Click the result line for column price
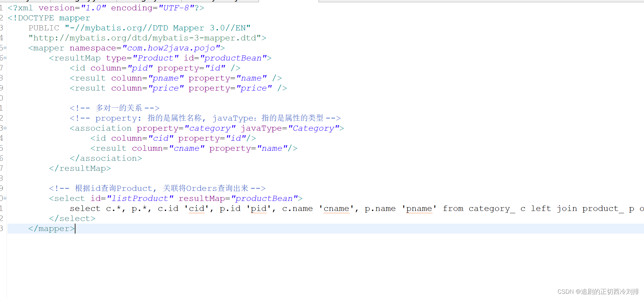Viewport: 644px width, 298px height. (x=178, y=88)
